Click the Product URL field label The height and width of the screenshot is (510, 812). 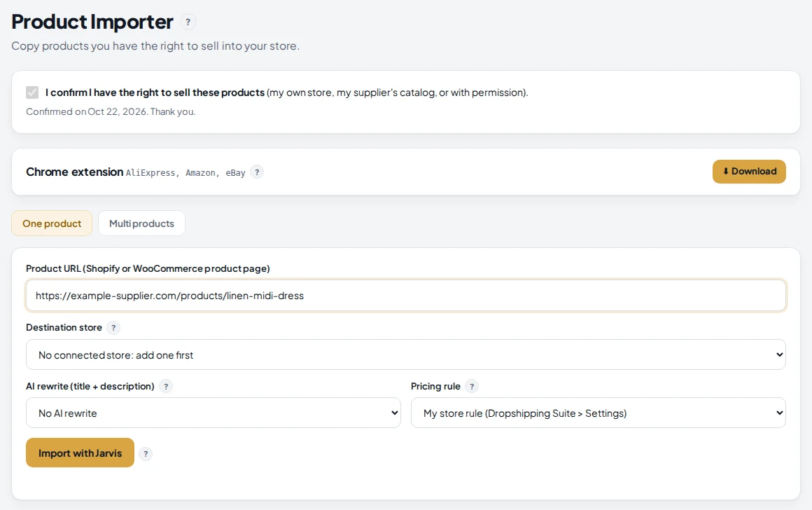pyautogui.click(x=148, y=268)
